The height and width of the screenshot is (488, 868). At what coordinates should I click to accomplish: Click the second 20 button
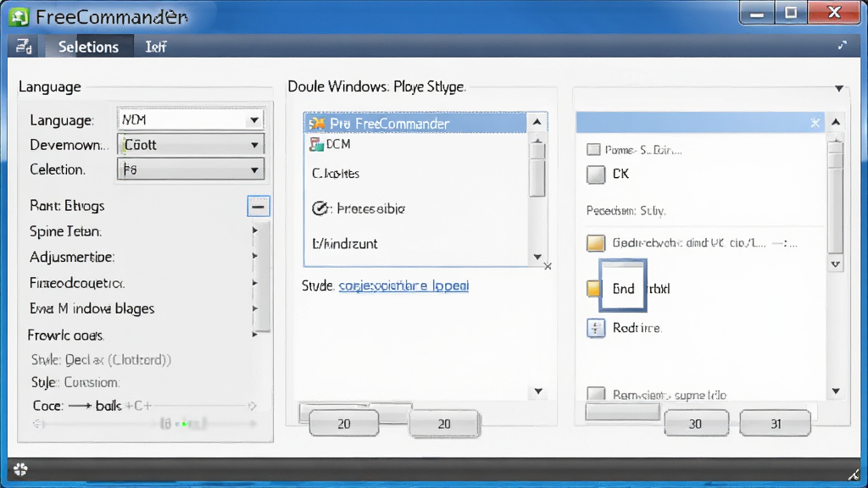pos(444,424)
